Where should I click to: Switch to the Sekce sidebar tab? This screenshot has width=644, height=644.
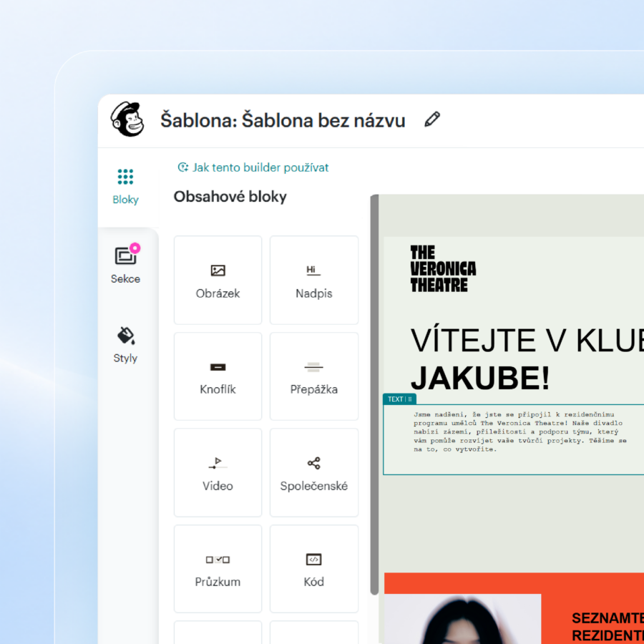(126, 265)
